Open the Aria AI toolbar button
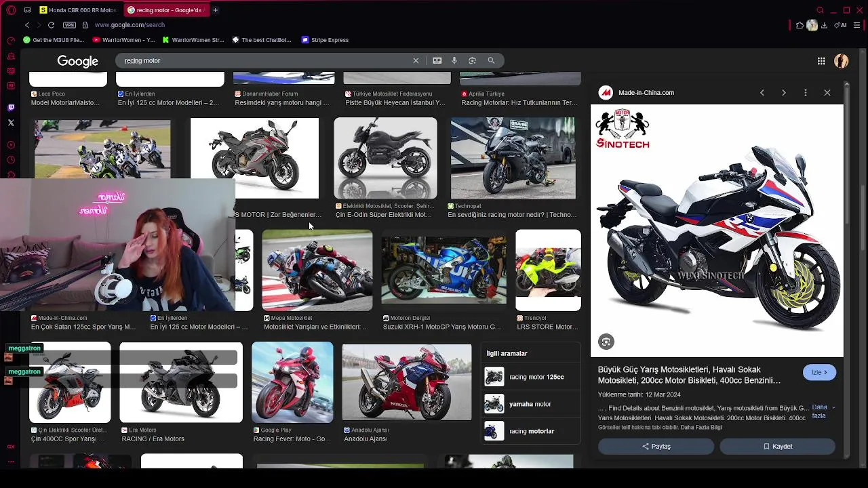Image resolution: width=868 pixels, height=488 pixels. click(x=841, y=25)
